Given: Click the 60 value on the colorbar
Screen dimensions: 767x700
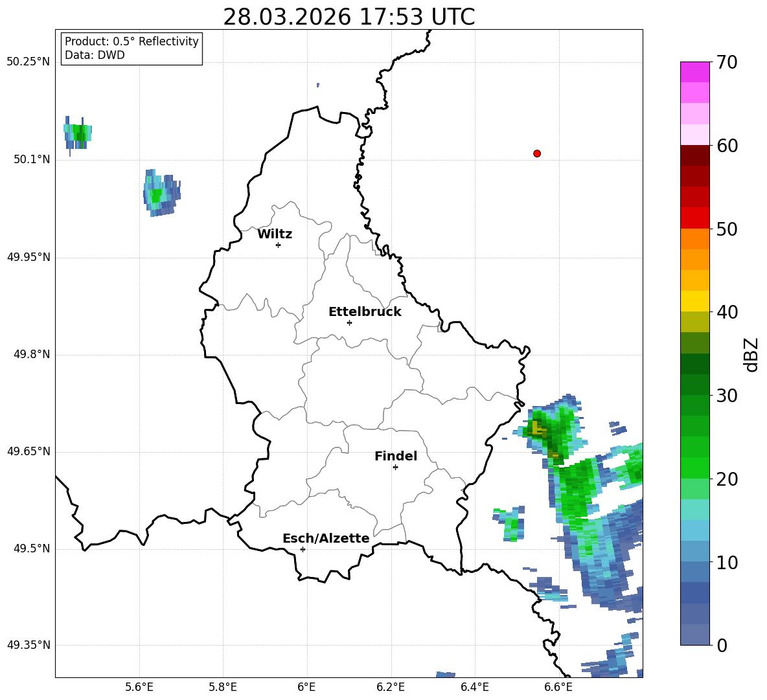Looking at the screenshot, I should [x=727, y=146].
